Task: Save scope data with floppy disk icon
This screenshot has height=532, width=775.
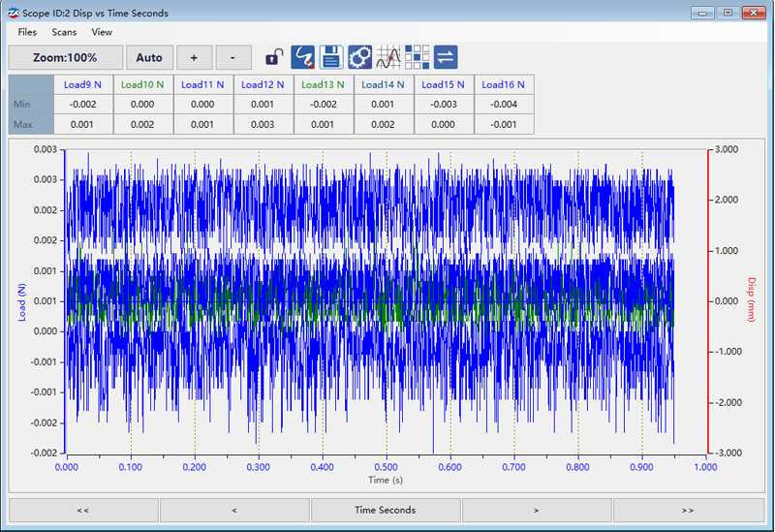Action: pyautogui.click(x=331, y=57)
